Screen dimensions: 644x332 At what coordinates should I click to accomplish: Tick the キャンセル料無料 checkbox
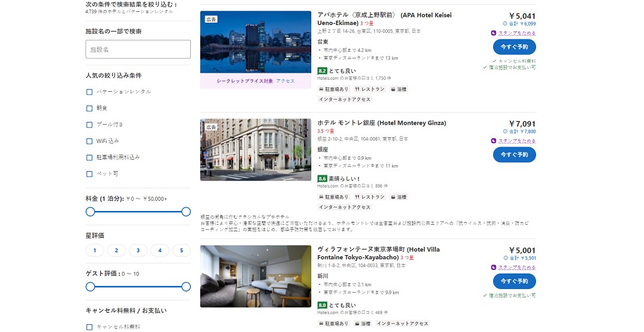point(89,327)
